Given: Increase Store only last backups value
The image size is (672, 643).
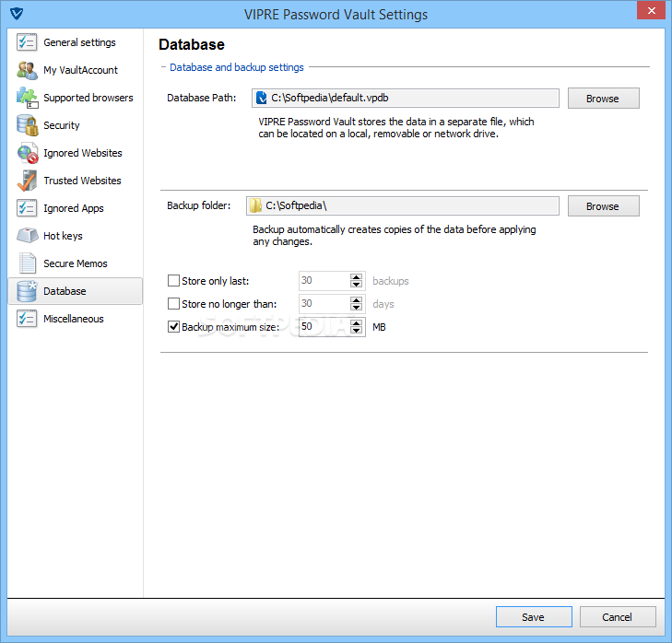Looking at the screenshot, I should click(x=356, y=277).
